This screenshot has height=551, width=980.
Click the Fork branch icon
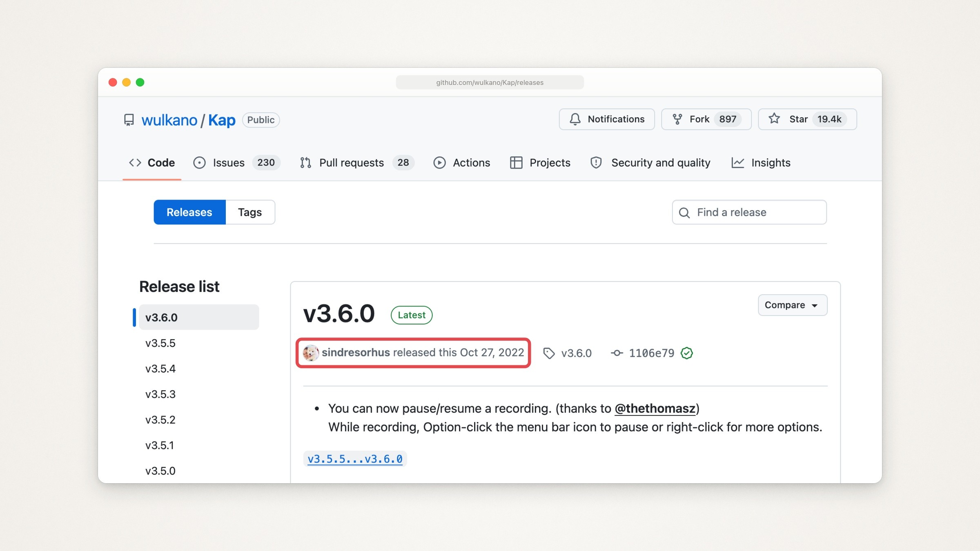point(677,119)
